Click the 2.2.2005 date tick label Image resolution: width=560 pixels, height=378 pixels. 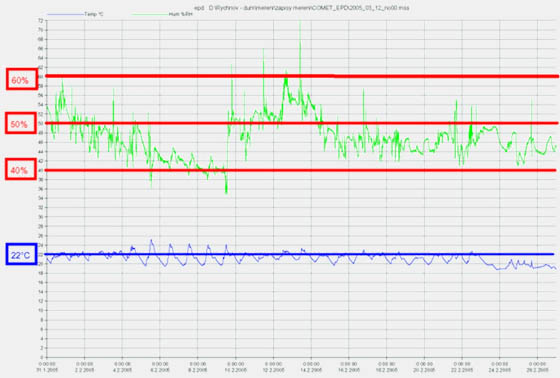click(85, 370)
